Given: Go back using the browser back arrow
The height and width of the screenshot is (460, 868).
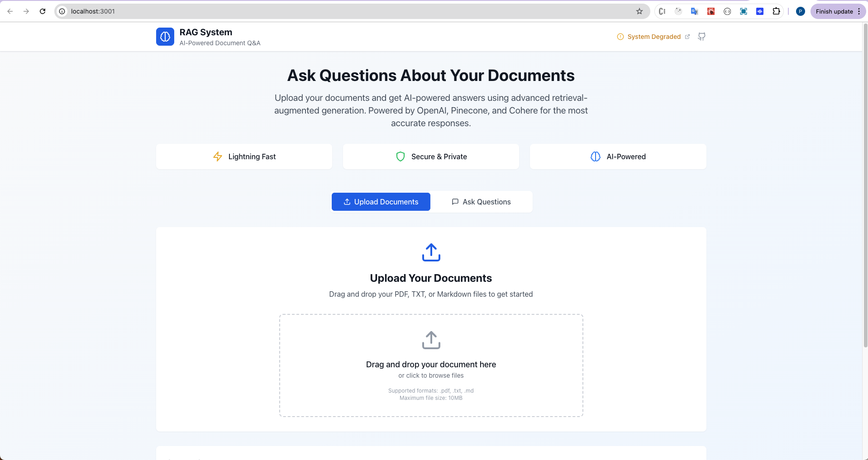Looking at the screenshot, I should pyautogui.click(x=10, y=11).
